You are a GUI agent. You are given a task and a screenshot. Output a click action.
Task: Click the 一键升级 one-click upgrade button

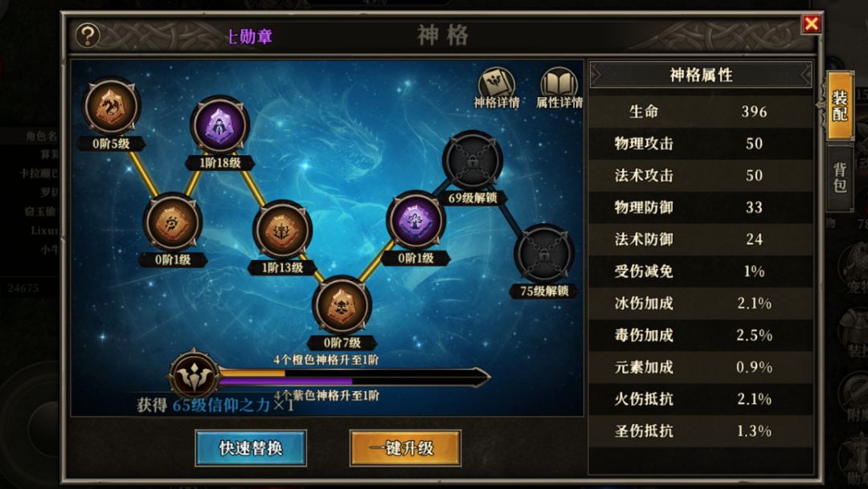[x=405, y=448]
